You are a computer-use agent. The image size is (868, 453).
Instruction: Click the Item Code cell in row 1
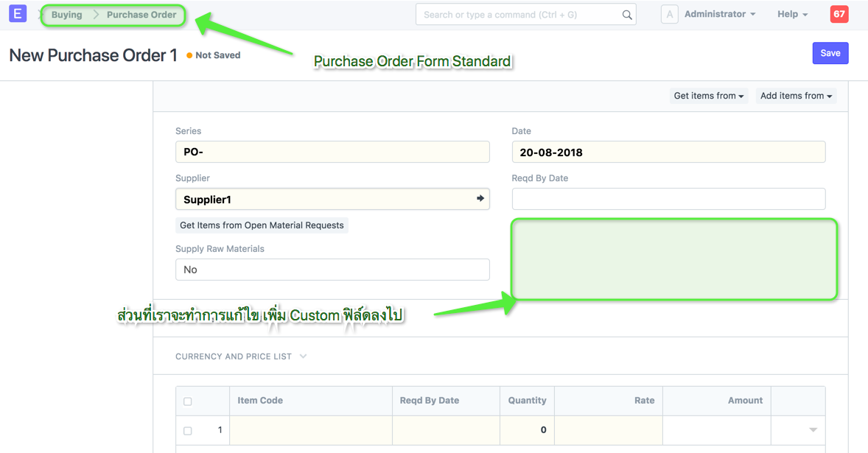(310, 429)
